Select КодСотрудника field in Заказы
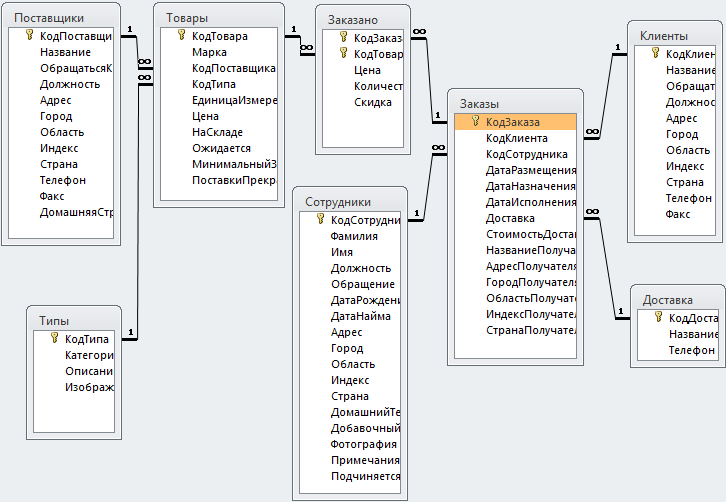This screenshot has width=726, height=502. click(515, 154)
